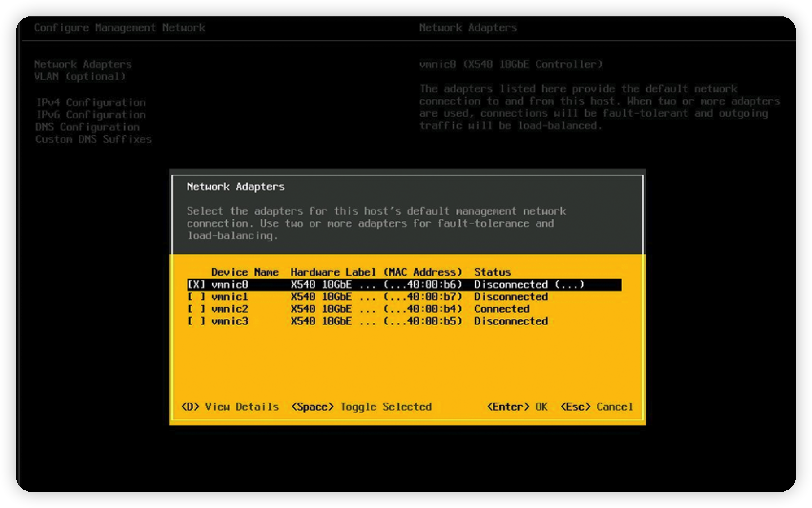Click MAC address ending 40:00:b5

423,321
